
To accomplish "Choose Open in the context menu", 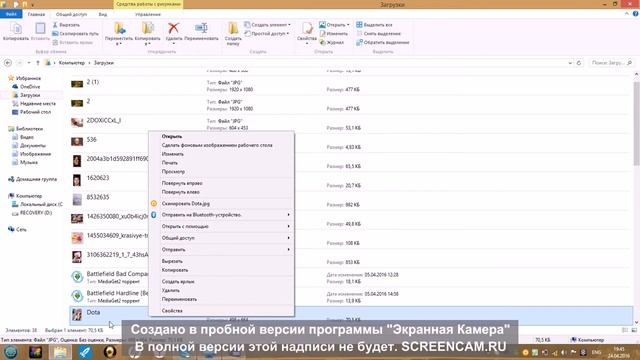I will click(221, 136).
